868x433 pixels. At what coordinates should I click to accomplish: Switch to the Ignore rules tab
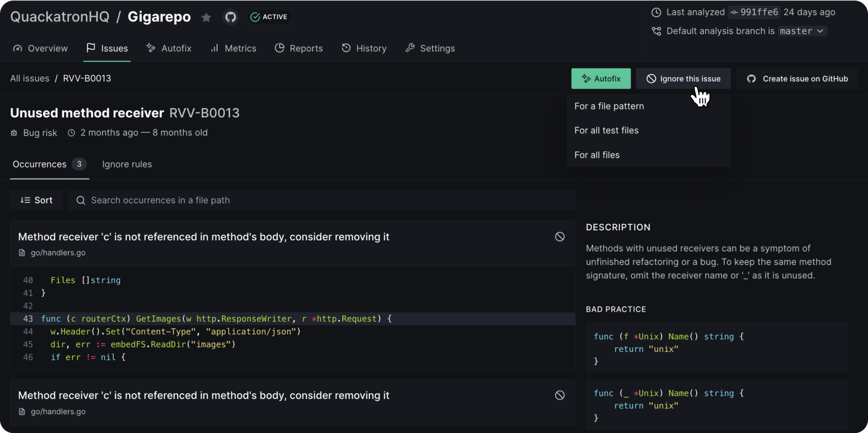[127, 164]
